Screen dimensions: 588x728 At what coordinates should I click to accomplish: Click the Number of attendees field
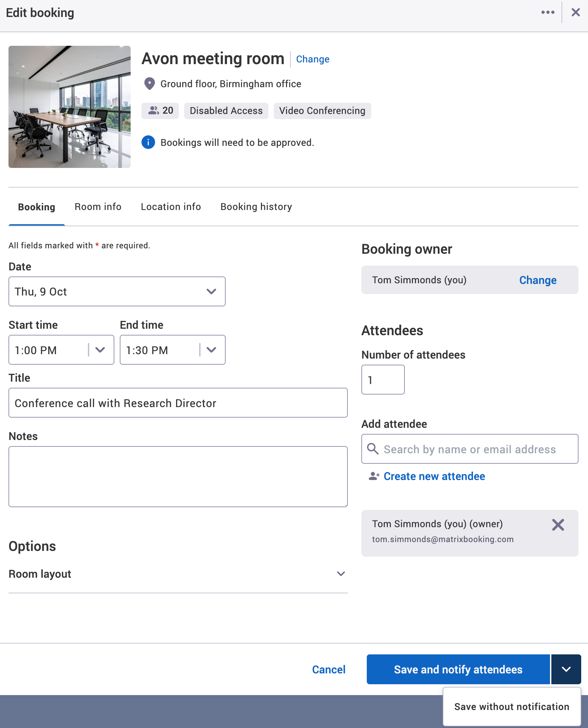click(383, 380)
